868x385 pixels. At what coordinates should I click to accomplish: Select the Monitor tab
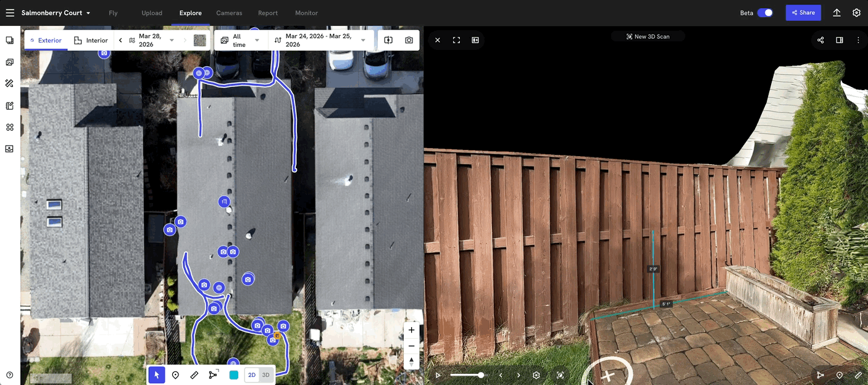tap(306, 13)
